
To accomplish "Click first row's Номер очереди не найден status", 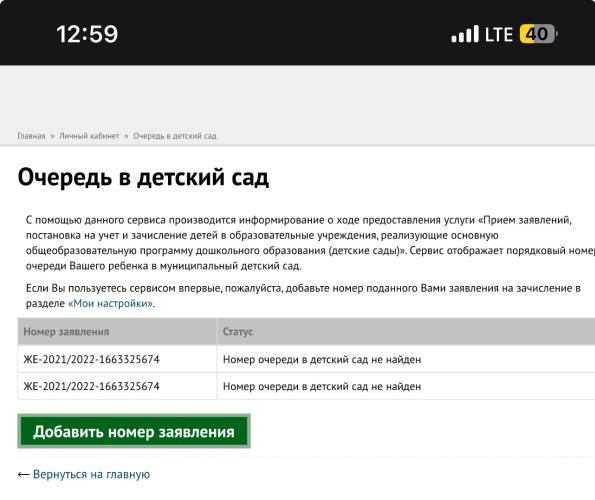I will point(322,359).
